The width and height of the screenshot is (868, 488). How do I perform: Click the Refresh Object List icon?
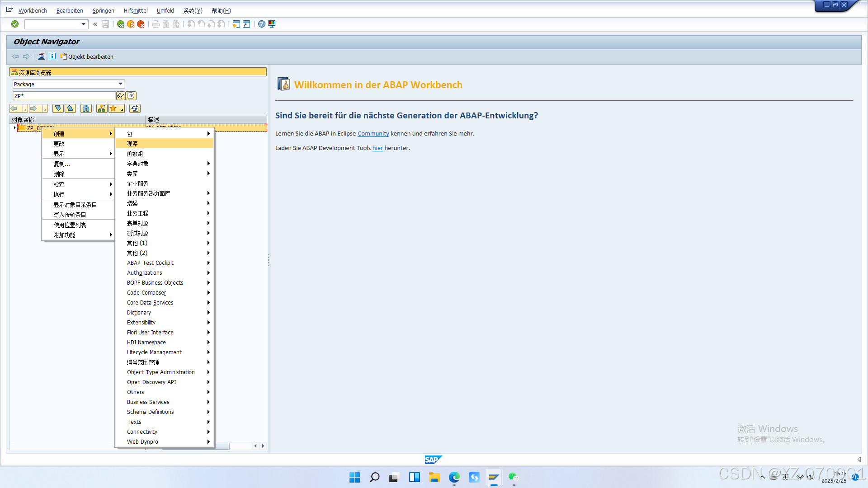(135, 108)
